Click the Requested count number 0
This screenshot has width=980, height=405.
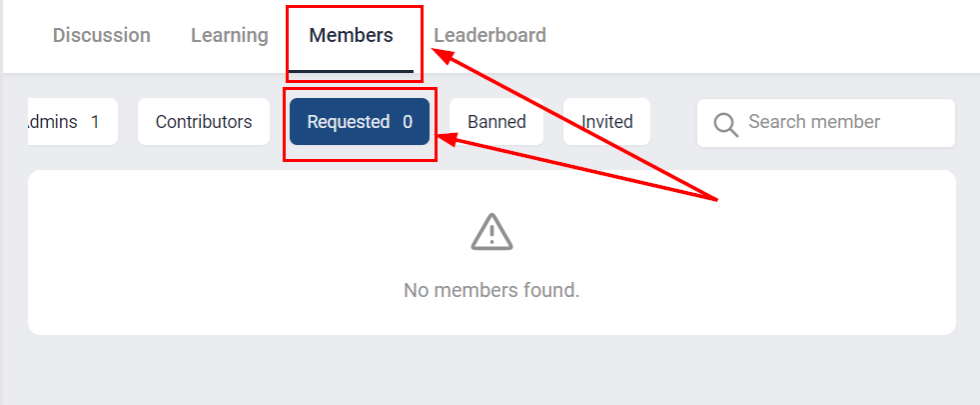(x=408, y=122)
